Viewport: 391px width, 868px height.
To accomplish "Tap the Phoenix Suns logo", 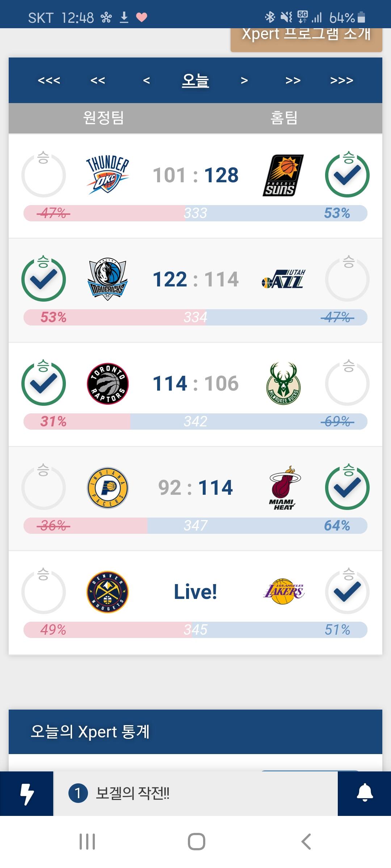I will click(x=283, y=175).
